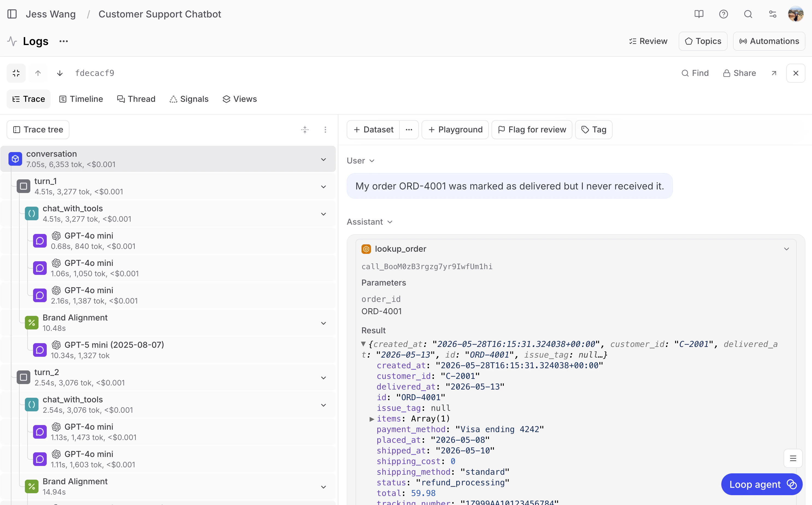Collapse the lookup_order tool call
Viewport: 812px width, 505px height.
coord(786,249)
